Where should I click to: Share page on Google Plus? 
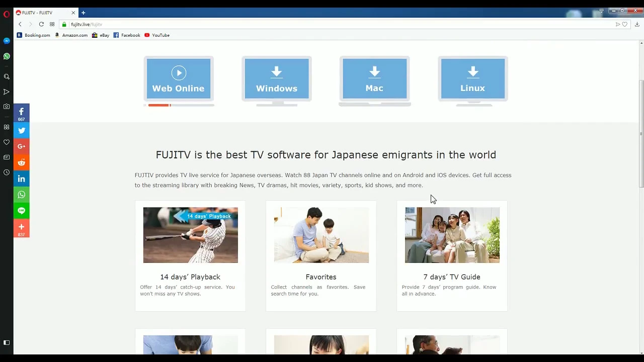click(x=21, y=146)
